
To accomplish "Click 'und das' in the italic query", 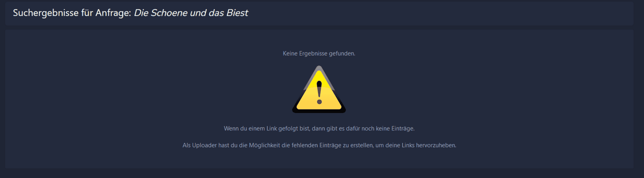I will 207,13.
